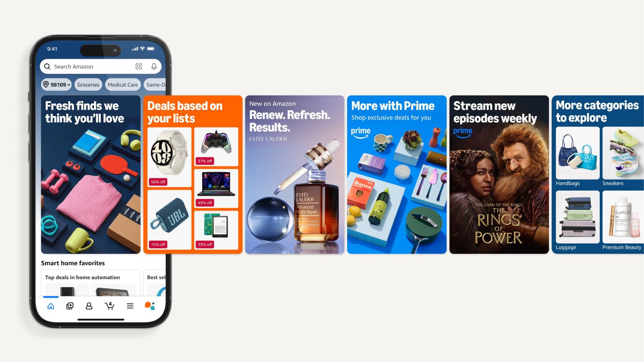Image resolution: width=644 pixels, height=362 pixels.
Task: Tap the Home tab icon
Action: pos(51,305)
